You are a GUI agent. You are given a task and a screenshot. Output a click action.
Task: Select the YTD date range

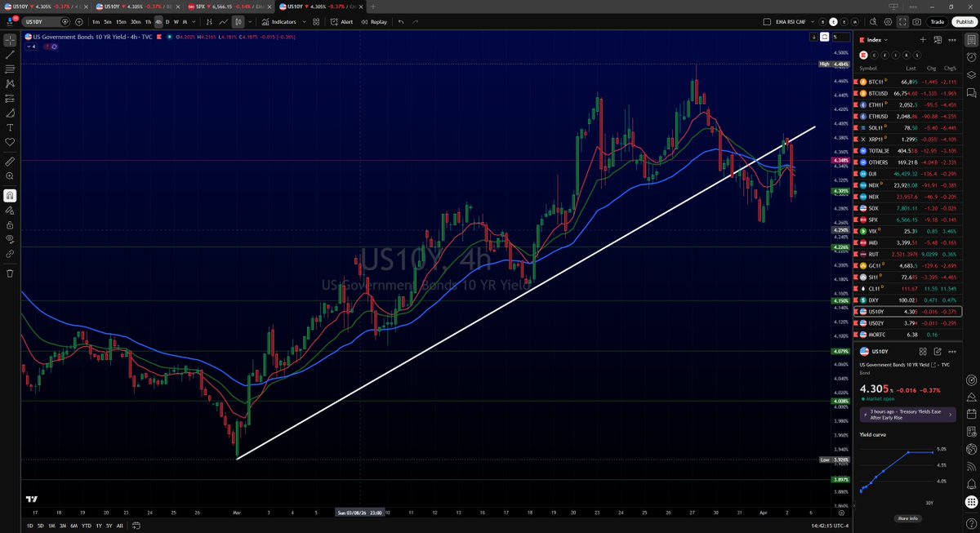86,526
